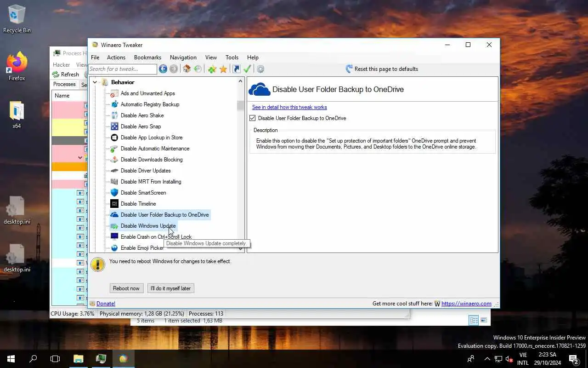Screen dimensions: 588x368
Task: Open the home page icon in toolbar
Action: tap(187, 69)
